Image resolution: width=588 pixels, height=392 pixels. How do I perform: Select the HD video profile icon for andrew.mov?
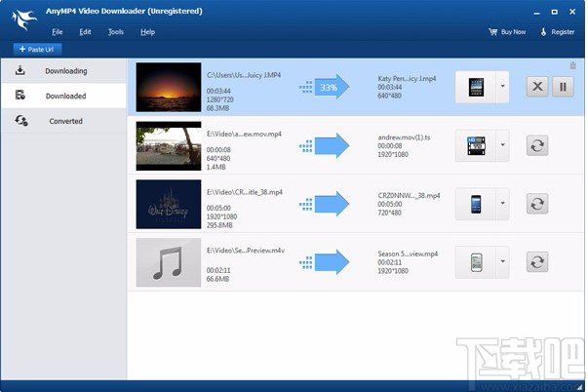(x=476, y=145)
